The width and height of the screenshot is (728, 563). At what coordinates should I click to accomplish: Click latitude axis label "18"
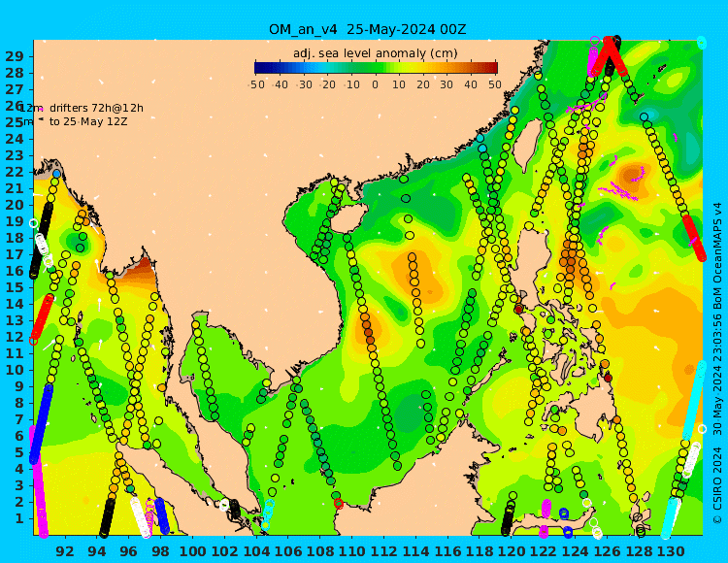click(14, 238)
